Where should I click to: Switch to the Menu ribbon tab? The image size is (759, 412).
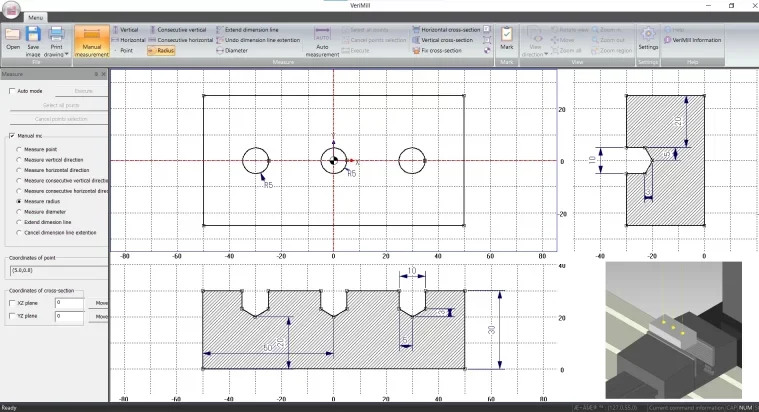coord(35,18)
